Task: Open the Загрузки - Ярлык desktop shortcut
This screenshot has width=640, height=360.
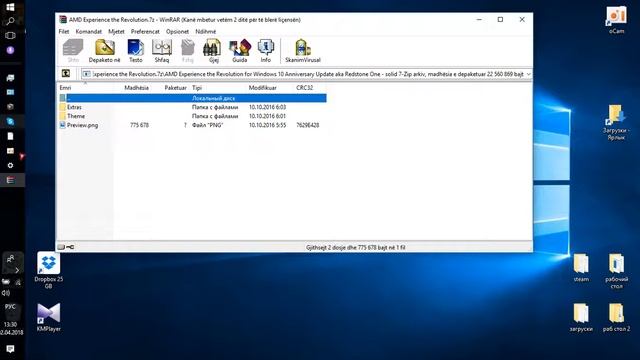Action: 616,122
